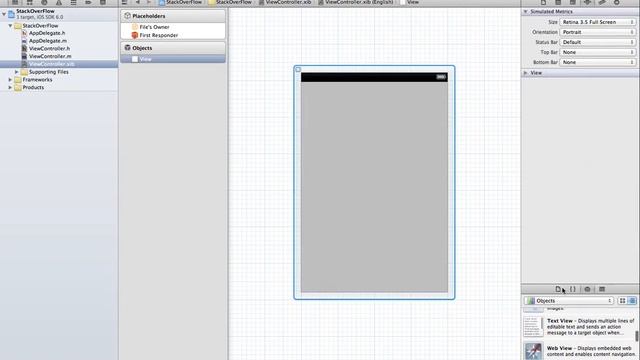Click the Text View library thumbnail
Screen dimensions: 640x360
[x=533, y=327]
